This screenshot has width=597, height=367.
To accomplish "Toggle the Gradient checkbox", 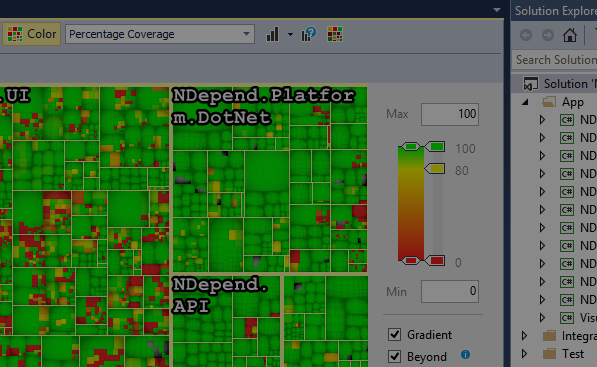I will [394, 335].
